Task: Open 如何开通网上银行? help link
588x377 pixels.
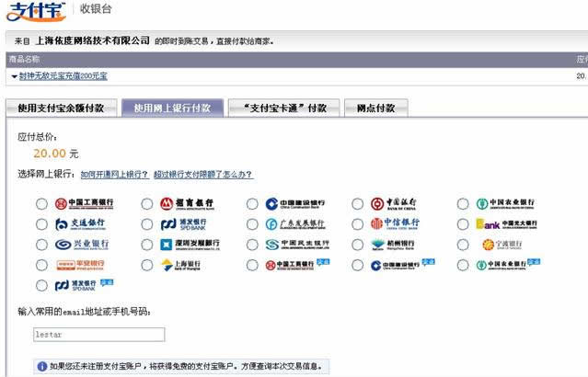Action: (x=114, y=175)
